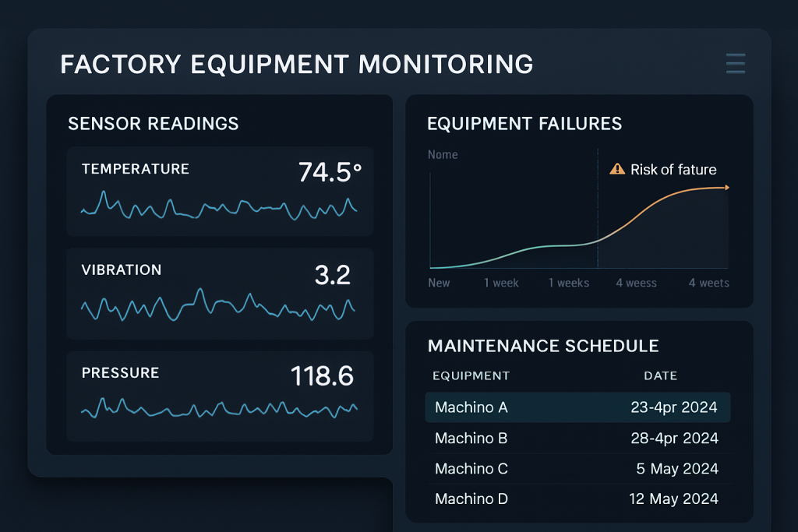
Task: Select the Machino B row
Action: pos(577,438)
